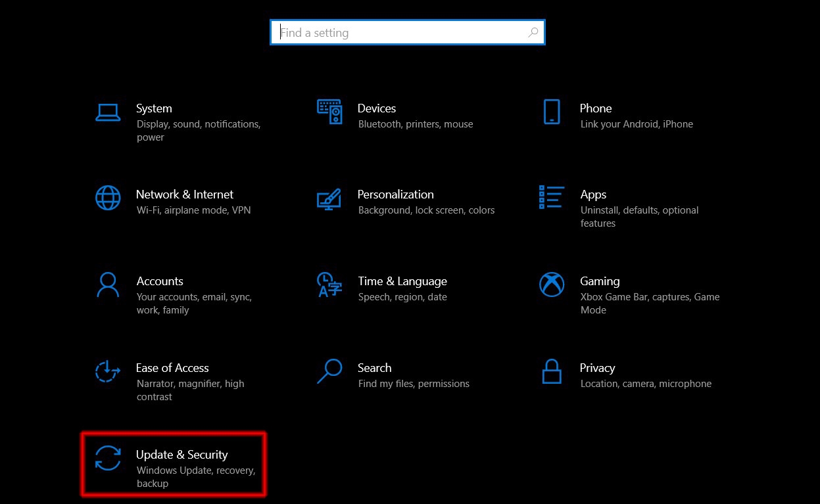
Task: Select the Accounts person icon
Action: [x=108, y=285]
